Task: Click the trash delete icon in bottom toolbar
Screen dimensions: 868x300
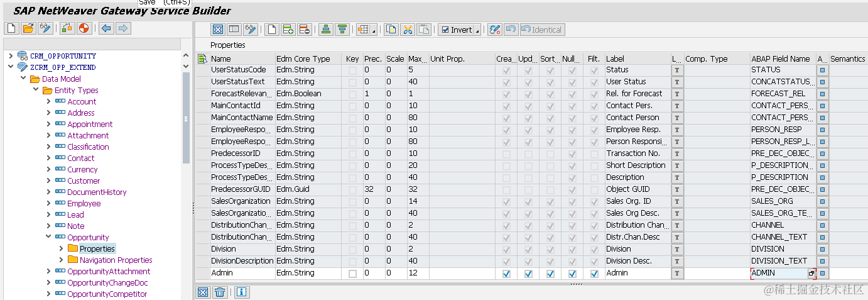Action: pos(220,292)
